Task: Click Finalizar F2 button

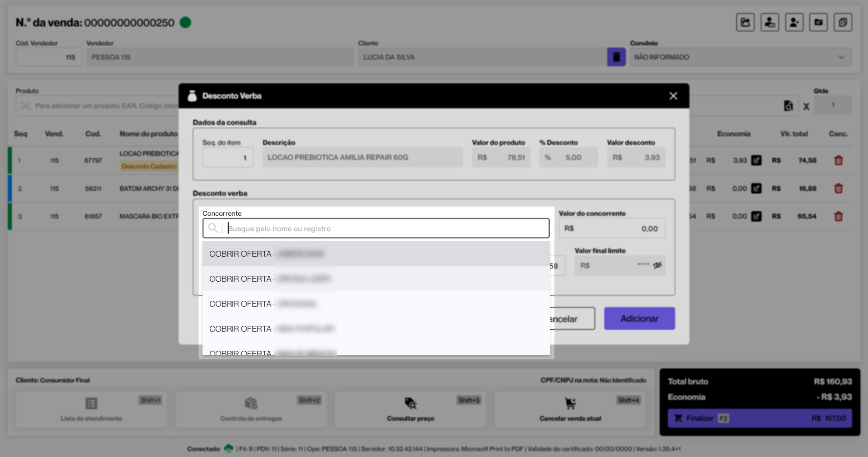Action: tap(759, 418)
